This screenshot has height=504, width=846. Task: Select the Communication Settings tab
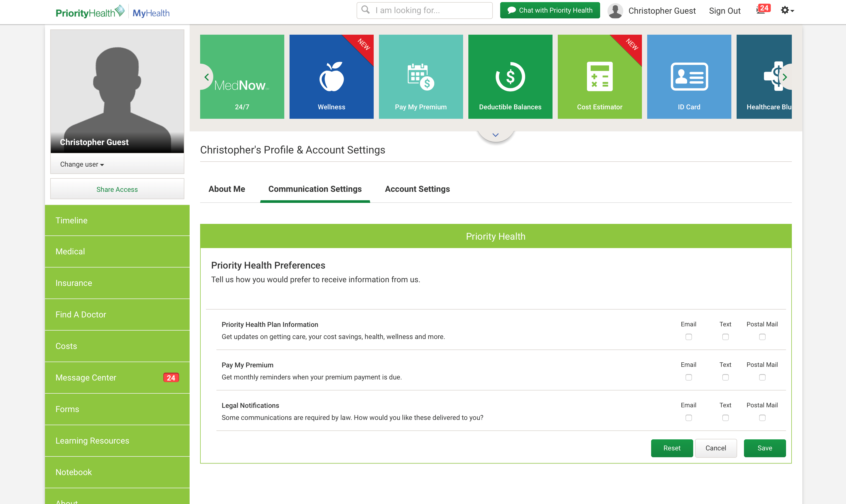click(315, 189)
